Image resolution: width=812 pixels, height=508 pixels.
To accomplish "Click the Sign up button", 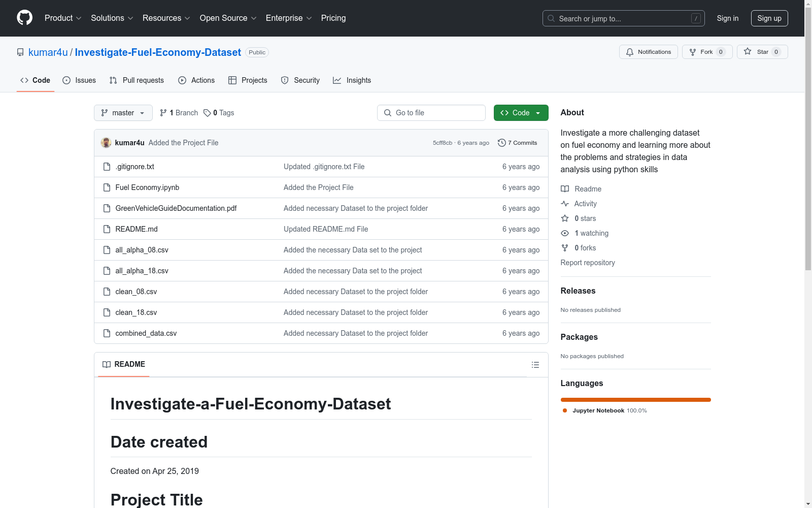I will tap(769, 18).
